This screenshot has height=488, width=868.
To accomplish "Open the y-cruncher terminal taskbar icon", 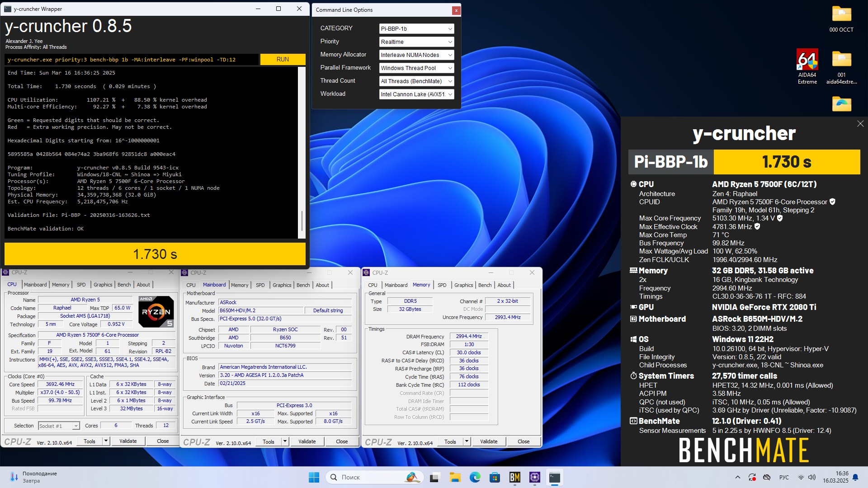I will (555, 477).
